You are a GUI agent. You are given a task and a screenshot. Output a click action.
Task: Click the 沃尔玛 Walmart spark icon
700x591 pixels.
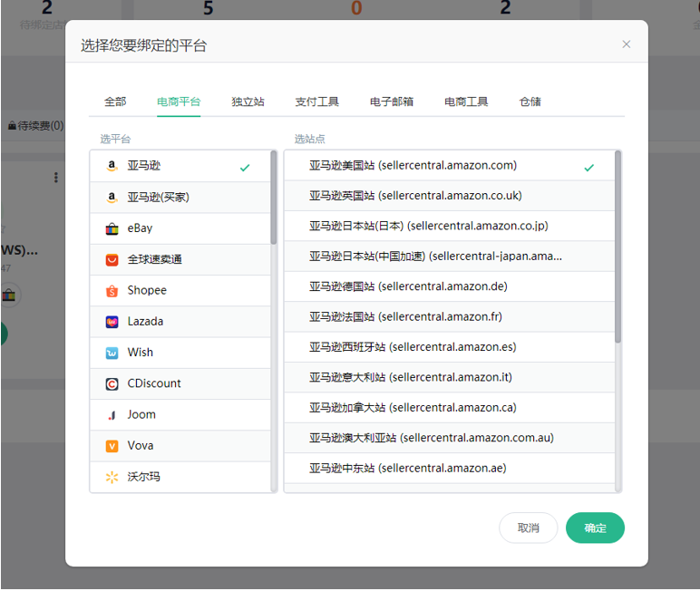click(112, 477)
